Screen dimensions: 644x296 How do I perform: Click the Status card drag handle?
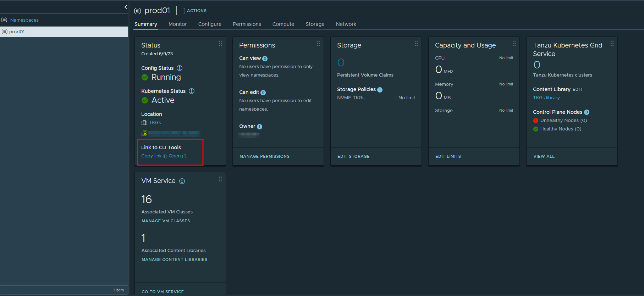click(220, 44)
